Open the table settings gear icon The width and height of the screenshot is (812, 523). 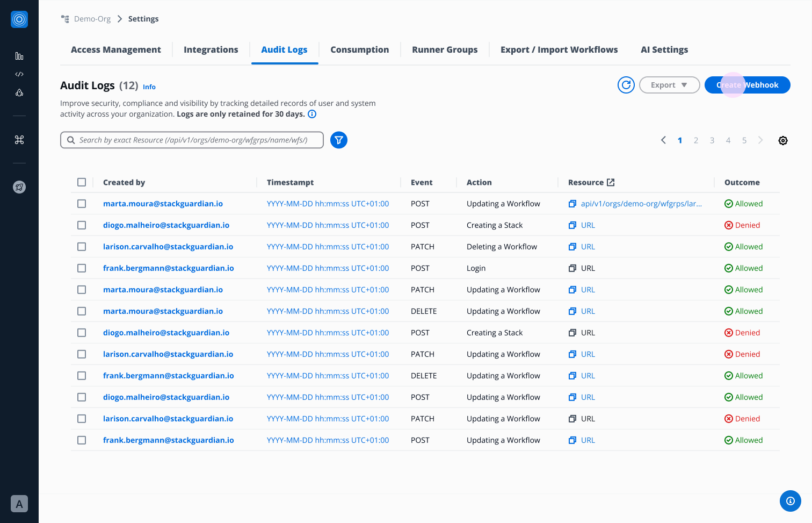[x=782, y=140]
